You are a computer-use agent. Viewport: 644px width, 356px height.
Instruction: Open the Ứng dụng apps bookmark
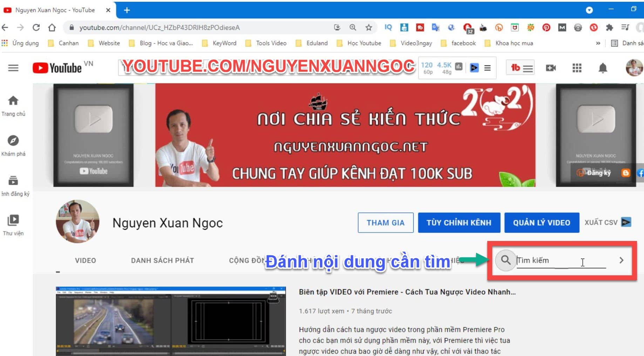(20, 43)
